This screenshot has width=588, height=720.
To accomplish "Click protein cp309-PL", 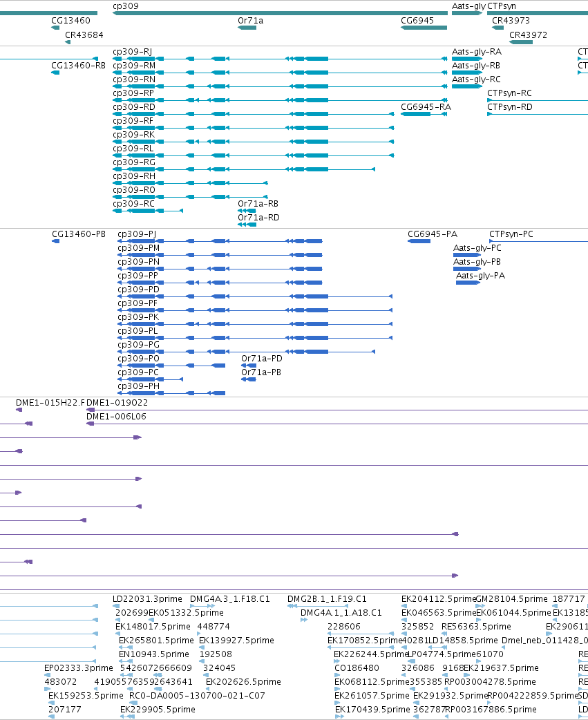I will [x=137, y=330].
